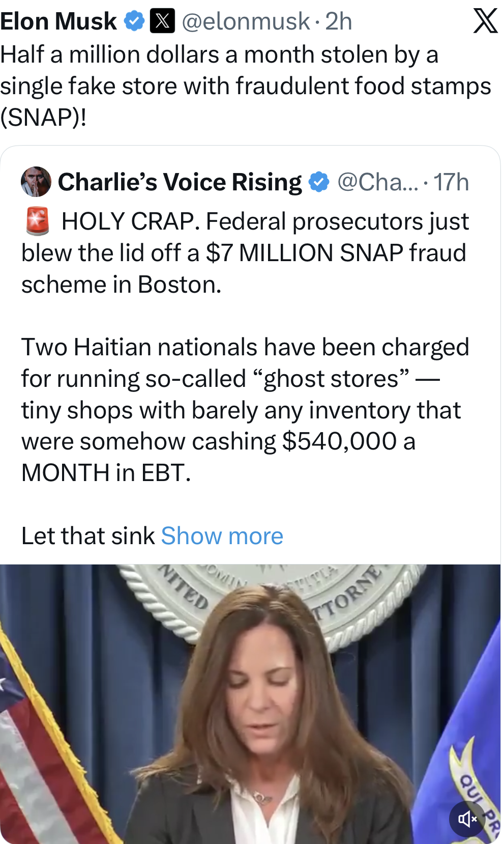The image size is (504, 844).
Task: Click the large X logo at top right
Action: pos(485,21)
